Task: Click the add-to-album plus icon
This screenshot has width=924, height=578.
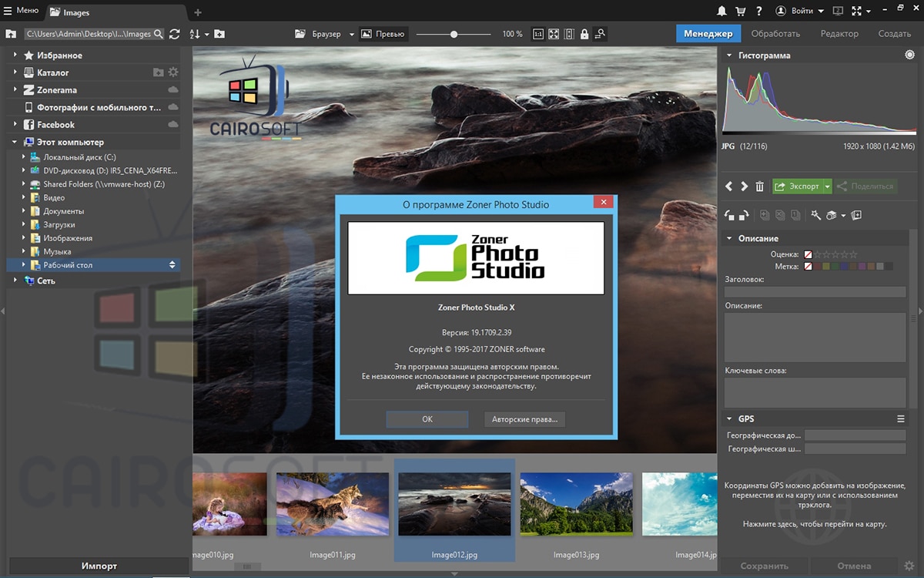Action: [x=857, y=216]
